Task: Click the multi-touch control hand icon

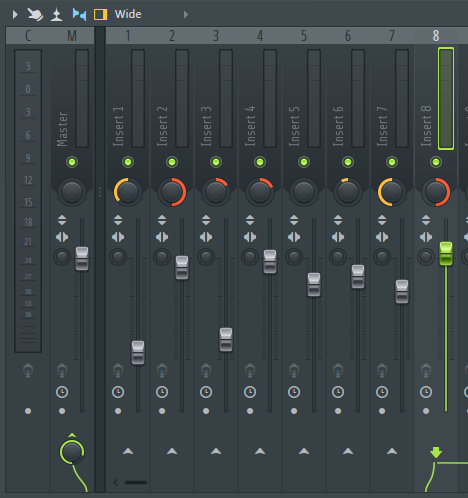Action: coord(35,14)
